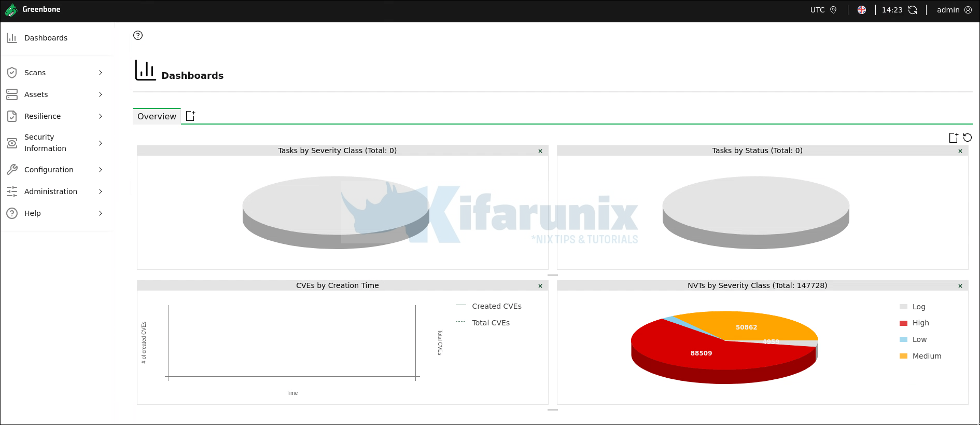The width and height of the screenshot is (980, 425).
Task: Click the red High severity legend swatch
Action: (903, 323)
